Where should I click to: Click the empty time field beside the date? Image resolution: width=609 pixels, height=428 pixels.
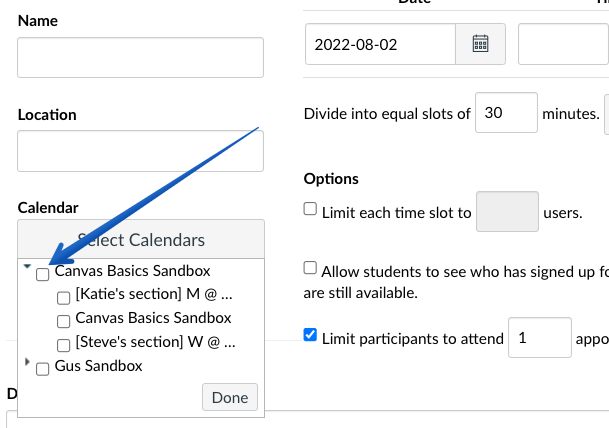[564, 44]
